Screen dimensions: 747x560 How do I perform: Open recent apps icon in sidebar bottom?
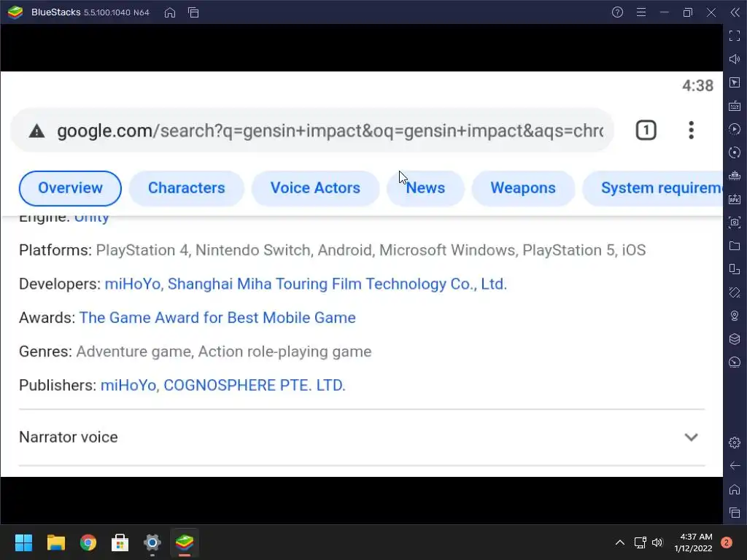tap(735, 513)
